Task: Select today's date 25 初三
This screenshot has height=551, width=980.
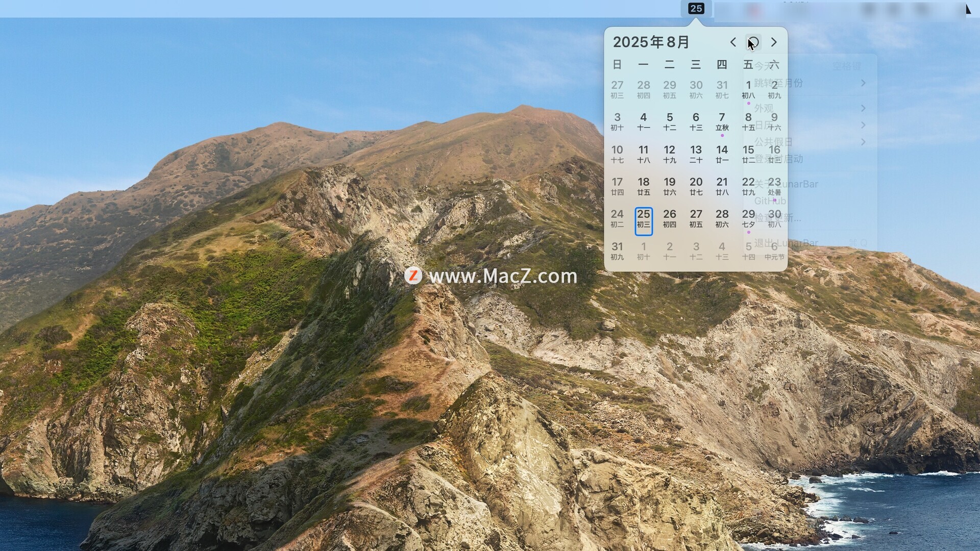Action: [644, 221]
